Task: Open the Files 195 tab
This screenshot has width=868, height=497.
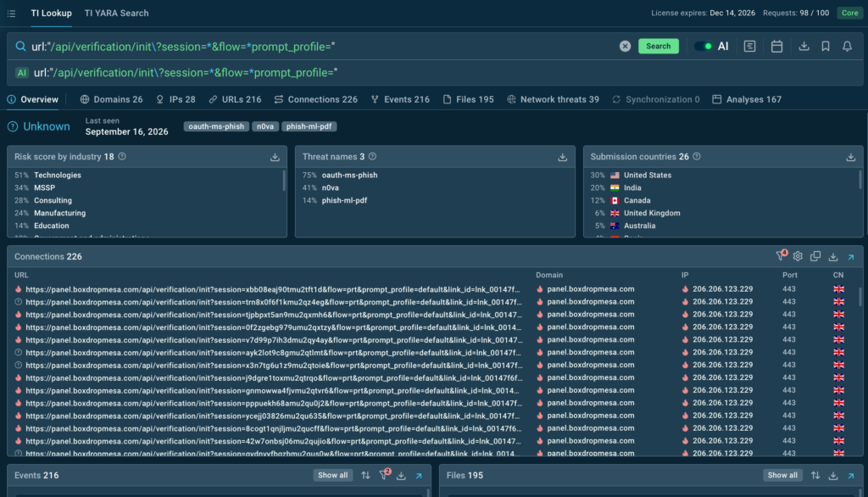Action: pos(468,100)
